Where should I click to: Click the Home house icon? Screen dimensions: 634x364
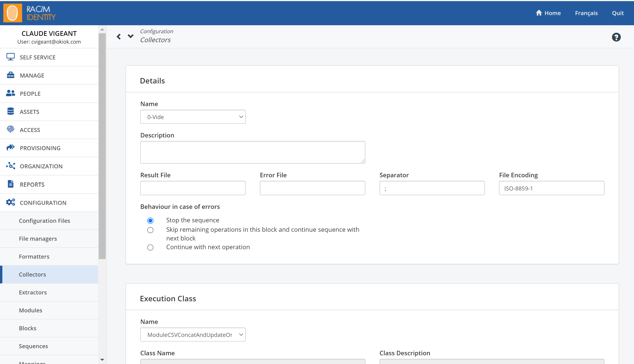539,13
